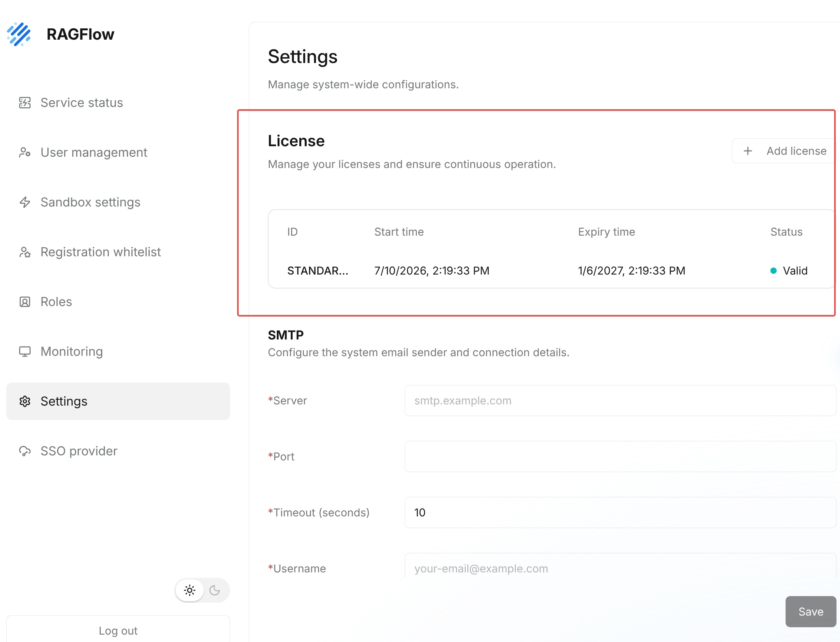The height and width of the screenshot is (642, 840).
Task: Click the Monitoring monitor icon
Action: tap(25, 352)
